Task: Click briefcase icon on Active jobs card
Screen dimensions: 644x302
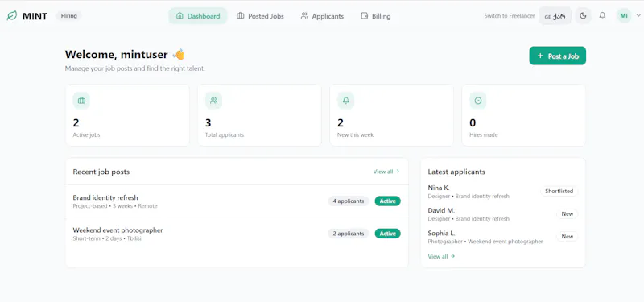Action: (x=81, y=101)
